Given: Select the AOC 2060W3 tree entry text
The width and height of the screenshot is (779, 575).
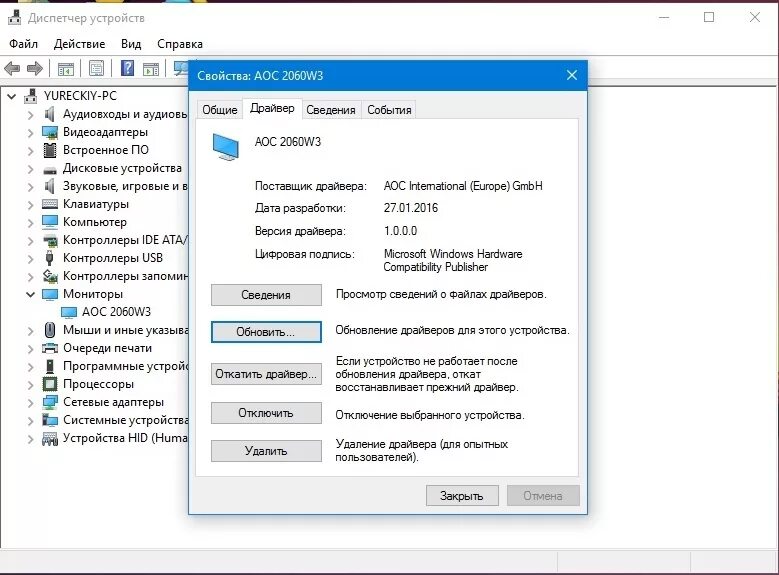Looking at the screenshot, I should (x=116, y=312).
